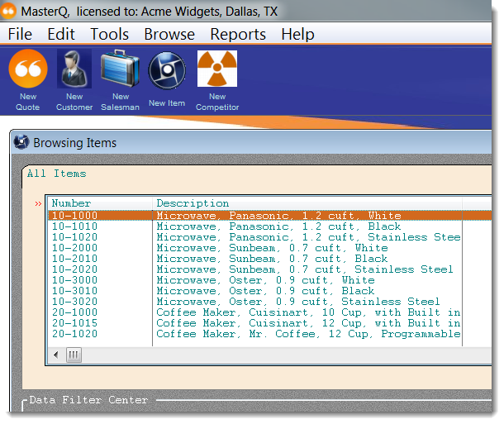The image size is (504, 424).
Task: Open the Tools menu
Action: (x=109, y=34)
